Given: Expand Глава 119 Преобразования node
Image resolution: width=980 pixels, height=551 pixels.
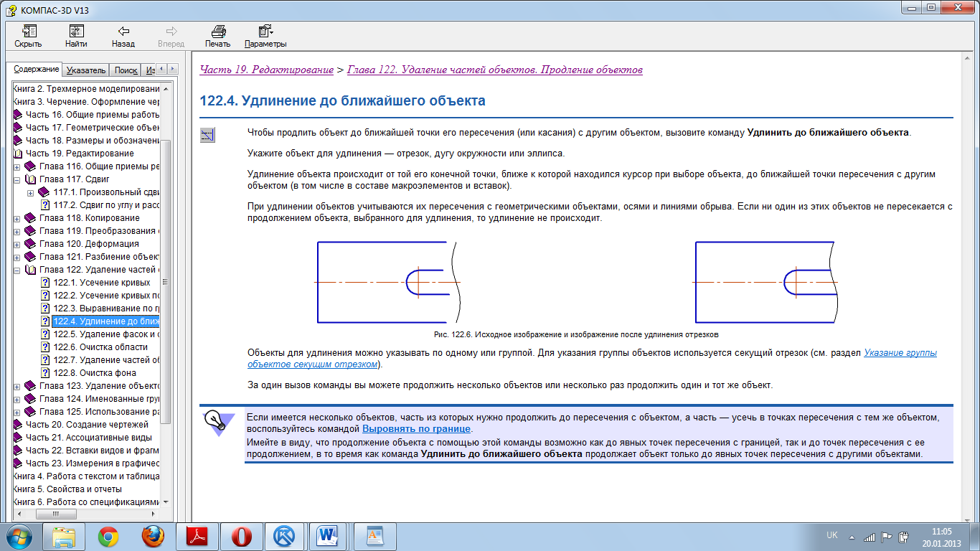Looking at the screenshot, I should 17,231.
